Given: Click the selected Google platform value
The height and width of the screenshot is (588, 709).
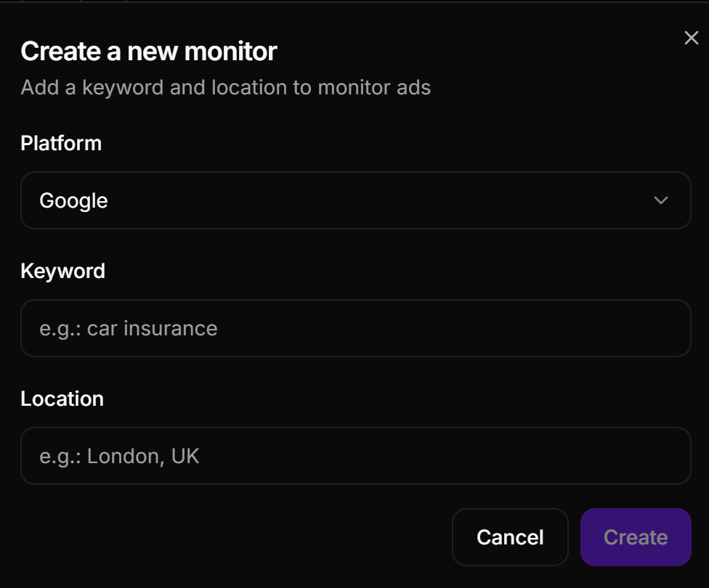Looking at the screenshot, I should coord(73,200).
